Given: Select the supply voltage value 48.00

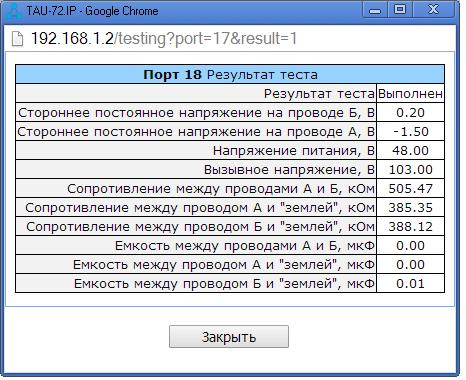Looking at the screenshot, I should (x=410, y=151).
